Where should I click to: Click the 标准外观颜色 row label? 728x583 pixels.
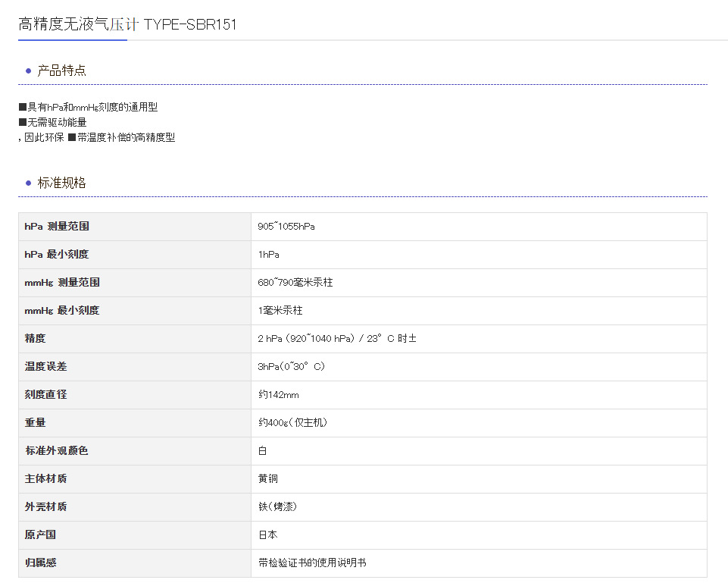point(56,450)
